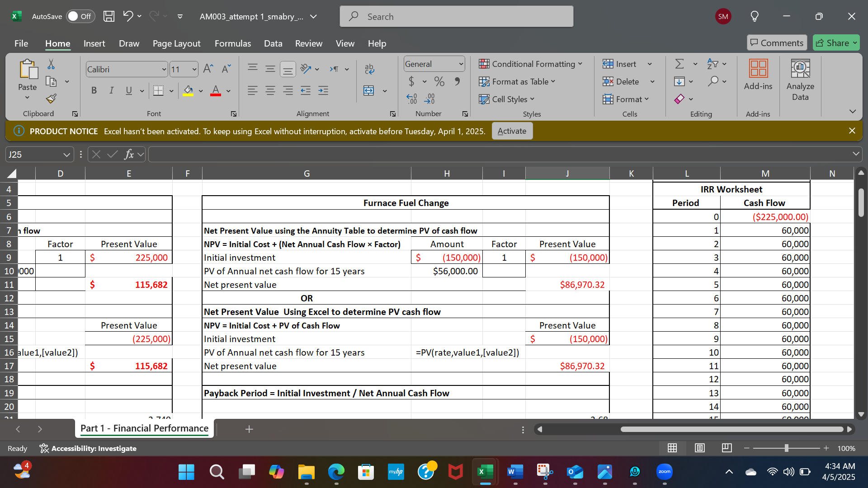Image resolution: width=868 pixels, height=488 pixels.
Task: Open the Page Layout ribbon tab
Action: point(176,43)
